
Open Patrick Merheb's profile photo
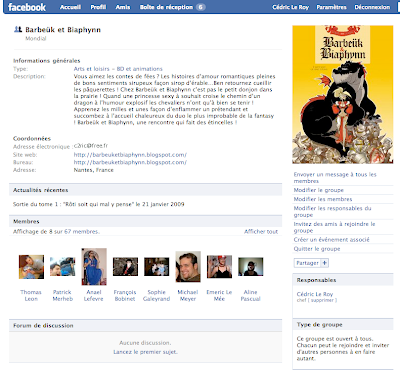[62, 267]
